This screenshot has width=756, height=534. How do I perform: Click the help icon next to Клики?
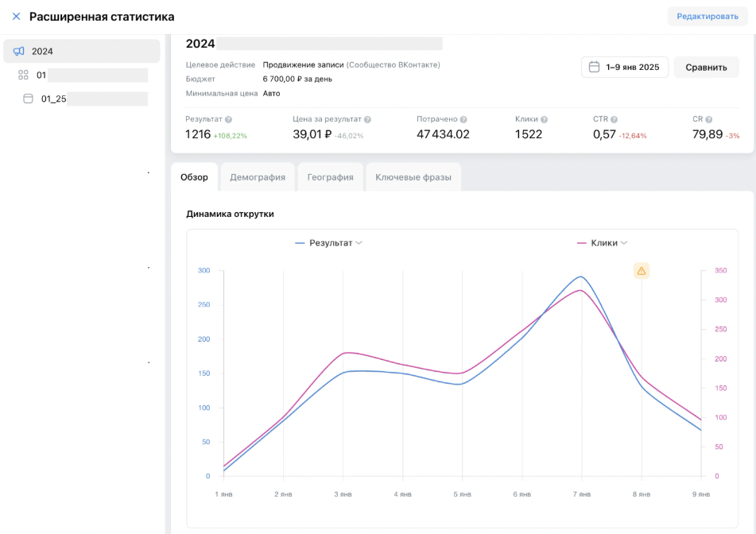[x=544, y=120]
